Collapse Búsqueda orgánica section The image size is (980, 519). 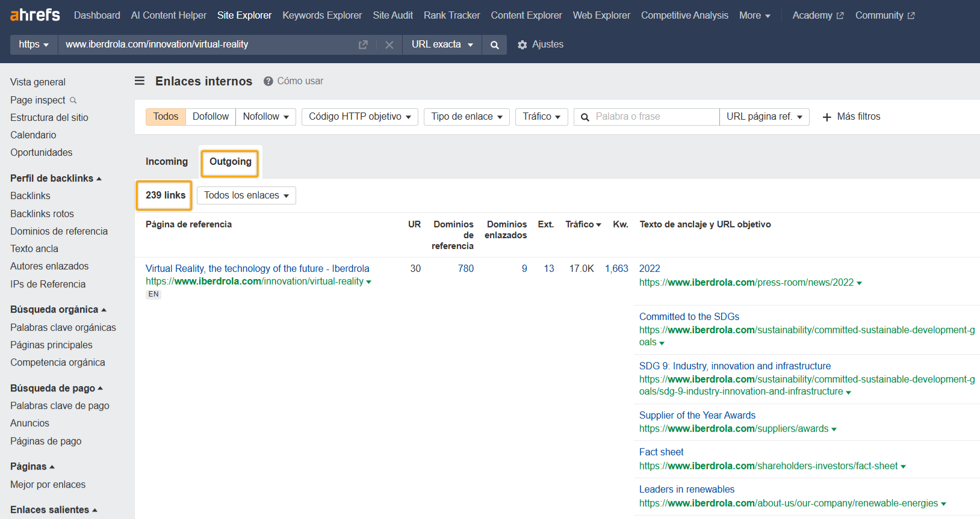coord(58,310)
